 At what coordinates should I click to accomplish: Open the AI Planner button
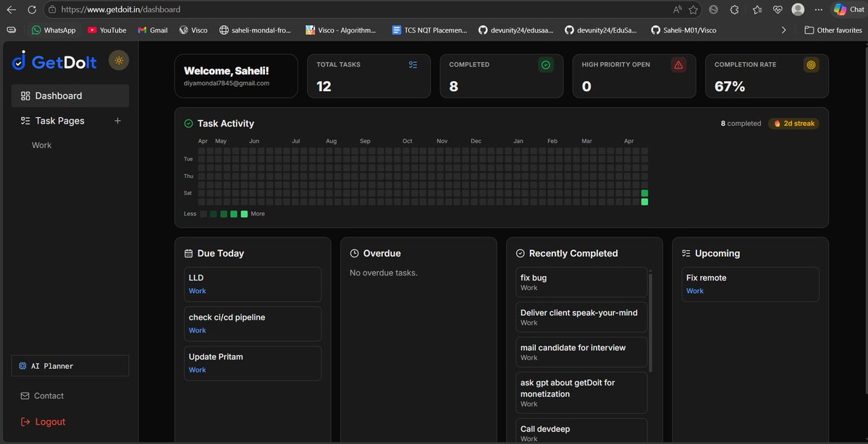pos(70,366)
